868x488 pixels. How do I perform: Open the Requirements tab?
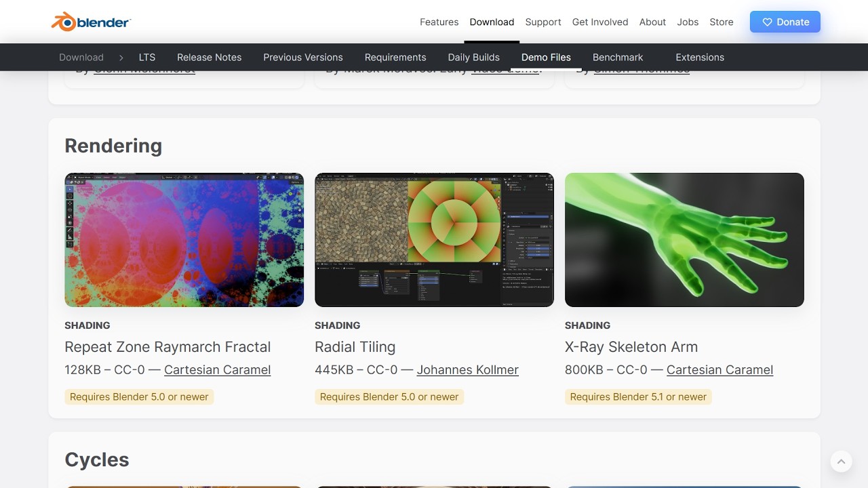tap(395, 58)
